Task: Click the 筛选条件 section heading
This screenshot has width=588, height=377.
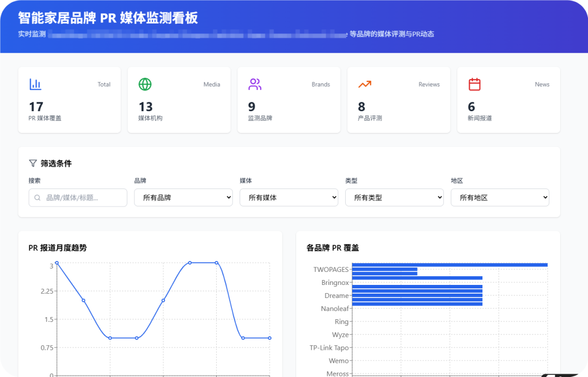Action: point(56,163)
